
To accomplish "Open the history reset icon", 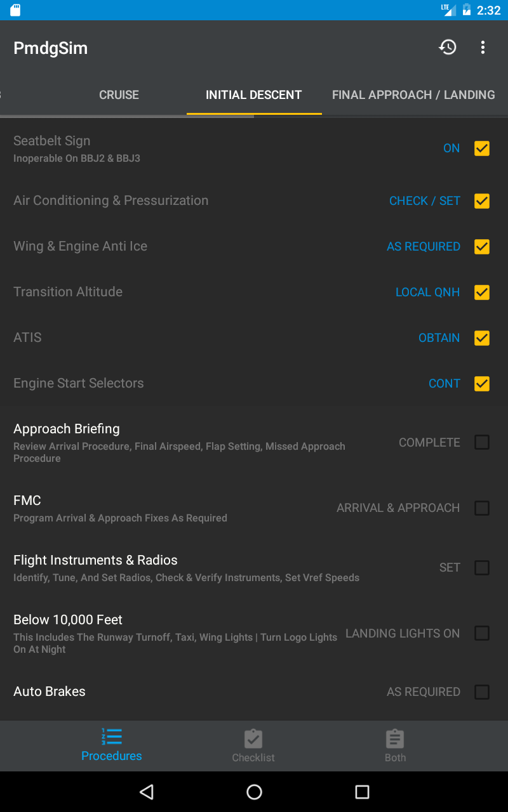I will [448, 48].
